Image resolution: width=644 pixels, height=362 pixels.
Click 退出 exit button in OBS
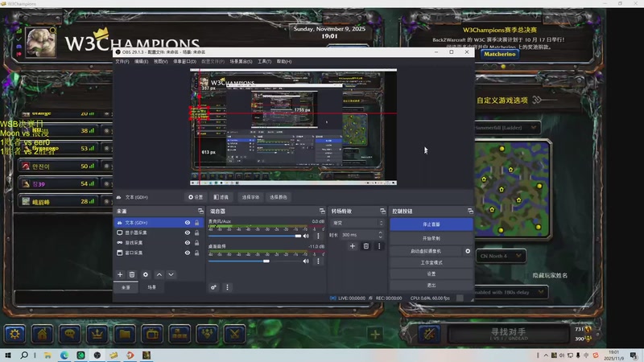click(x=431, y=286)
